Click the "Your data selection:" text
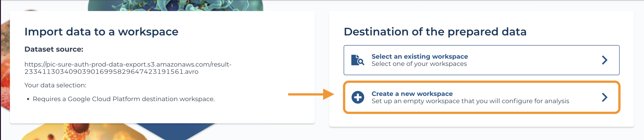Viewport: 644px width, 140px height. 55,85
